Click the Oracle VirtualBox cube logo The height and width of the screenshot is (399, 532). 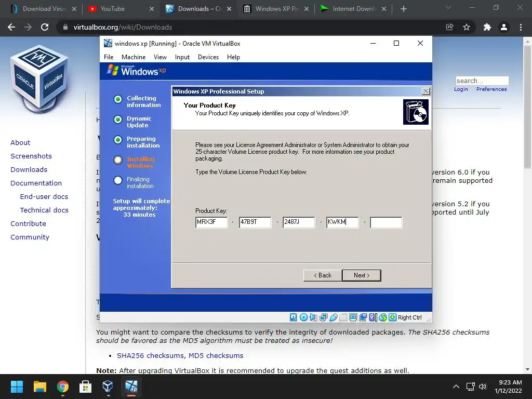[x=39, y=79]
